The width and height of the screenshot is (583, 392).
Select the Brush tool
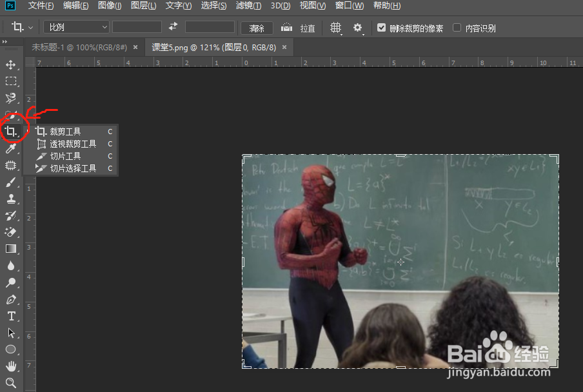click(x=11, y=182)
